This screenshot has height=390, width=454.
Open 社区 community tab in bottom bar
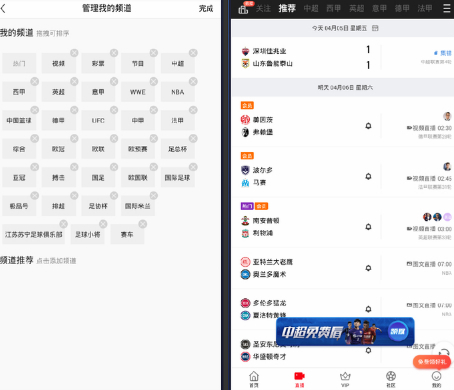pyautogui.click(x=391, y=379)
